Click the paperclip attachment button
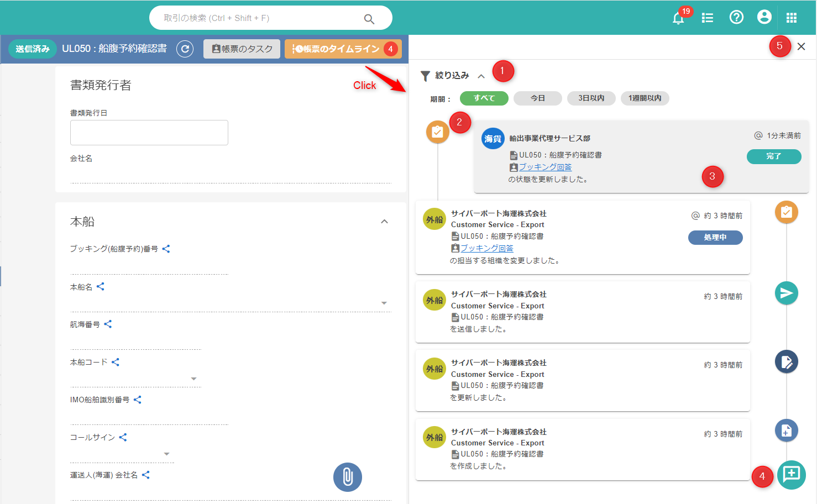This screenshot has width=817, height=504. coord(347,477)
